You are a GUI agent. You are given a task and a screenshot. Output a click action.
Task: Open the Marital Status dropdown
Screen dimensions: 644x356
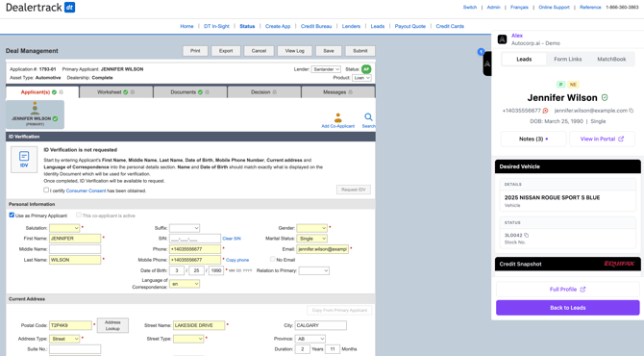coord(311,239)
